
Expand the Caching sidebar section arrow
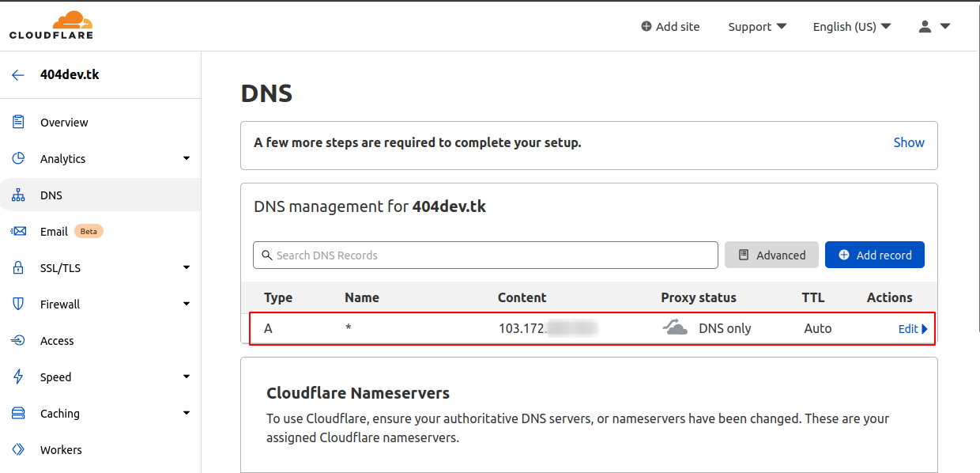(187, 413)
